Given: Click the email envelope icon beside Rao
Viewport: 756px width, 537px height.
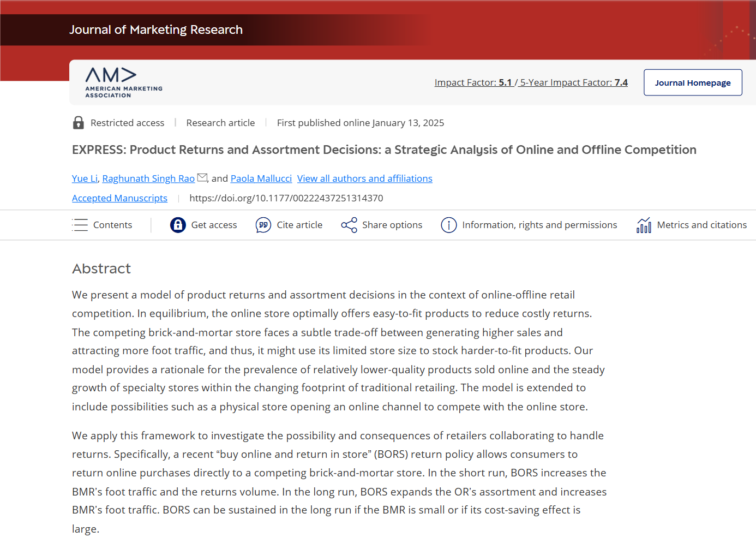Looking at the screenshot, I should (x=202, y=177).
